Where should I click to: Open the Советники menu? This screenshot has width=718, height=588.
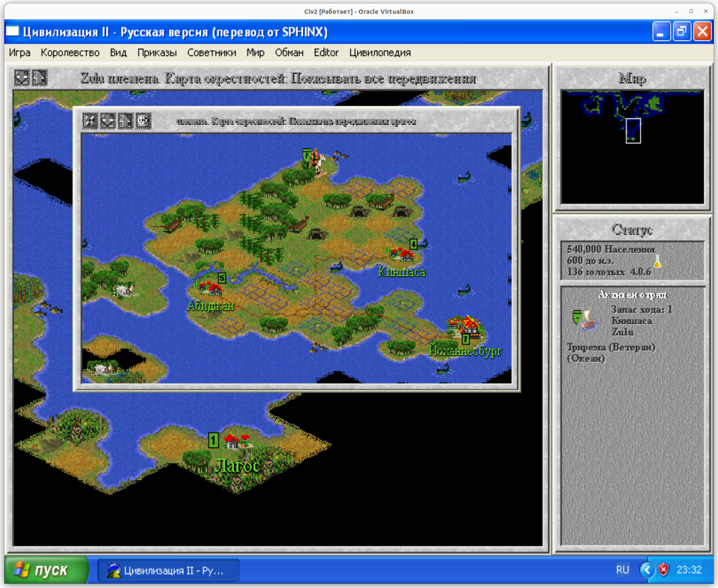click(x=212, y=53)
